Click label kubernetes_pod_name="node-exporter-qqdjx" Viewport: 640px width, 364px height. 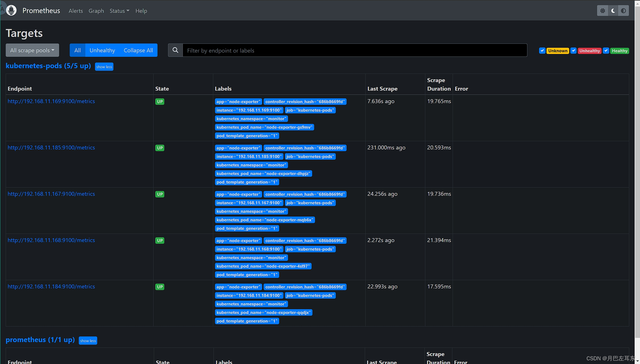coord(264,313)
